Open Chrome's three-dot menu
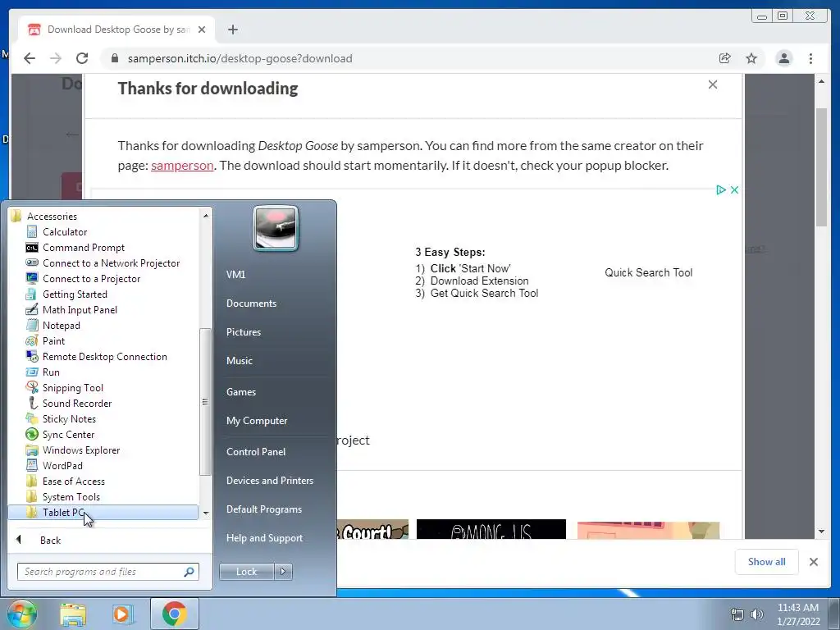The image size is (840, 630). (810, 58)
